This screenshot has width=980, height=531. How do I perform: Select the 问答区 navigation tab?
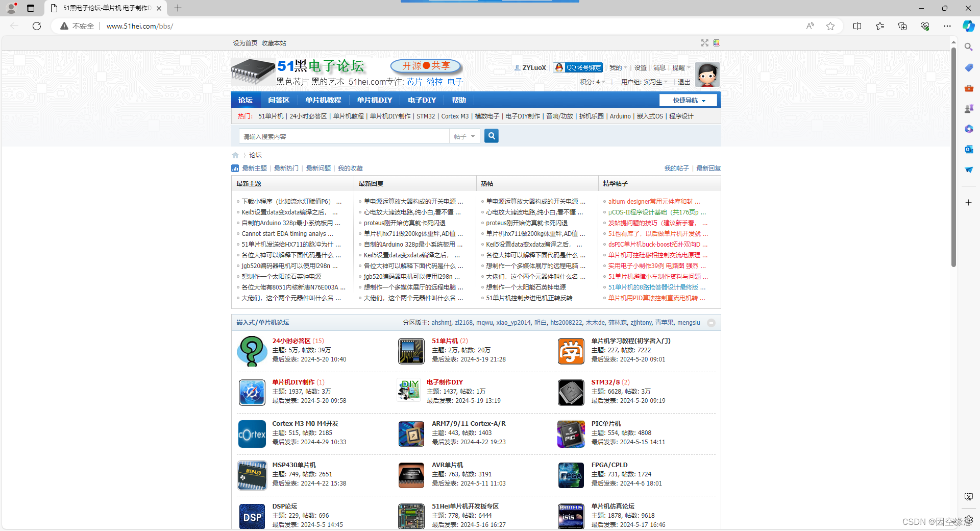coord(279,100)
